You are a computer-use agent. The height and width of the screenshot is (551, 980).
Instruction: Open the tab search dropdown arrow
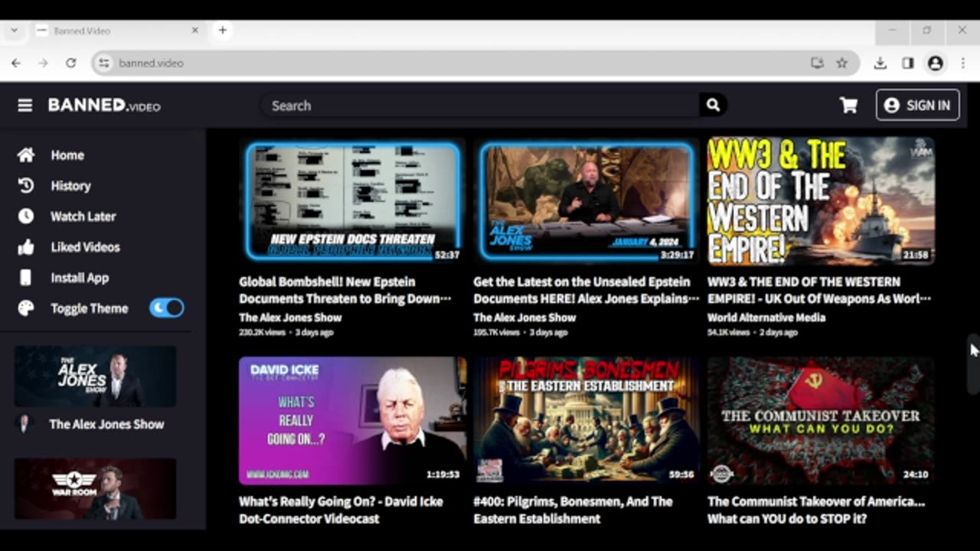point(14,31)
